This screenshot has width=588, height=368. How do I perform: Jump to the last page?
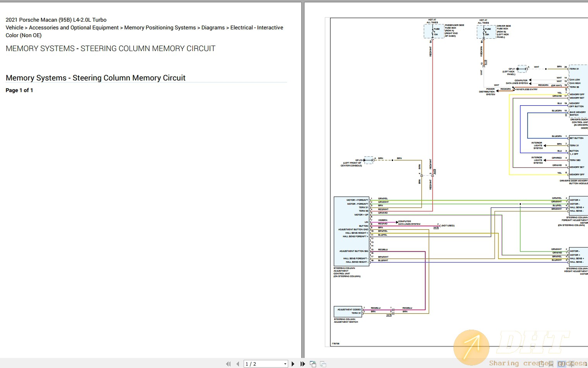pos(303,364)
